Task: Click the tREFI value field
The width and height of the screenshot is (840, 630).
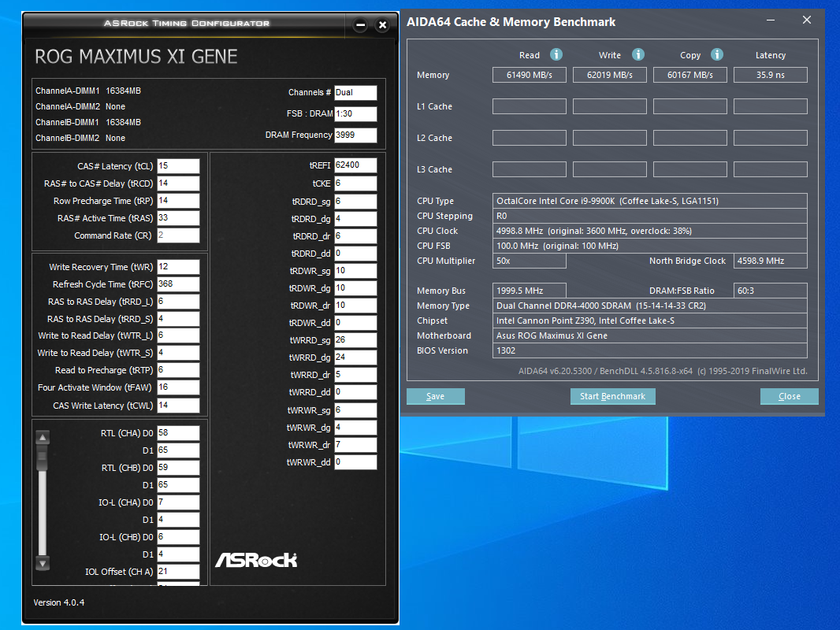Action: click(x=355, y=165)
